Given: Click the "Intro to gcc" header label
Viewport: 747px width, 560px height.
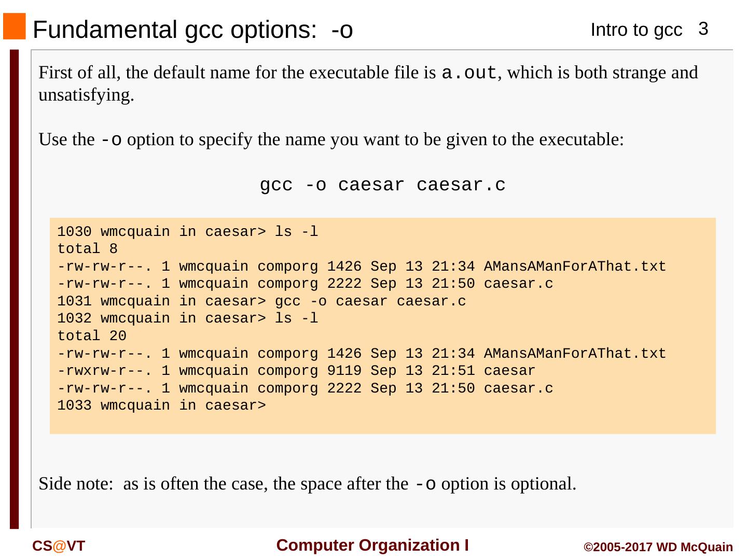Looking at the screenshot, I should 635,31.
